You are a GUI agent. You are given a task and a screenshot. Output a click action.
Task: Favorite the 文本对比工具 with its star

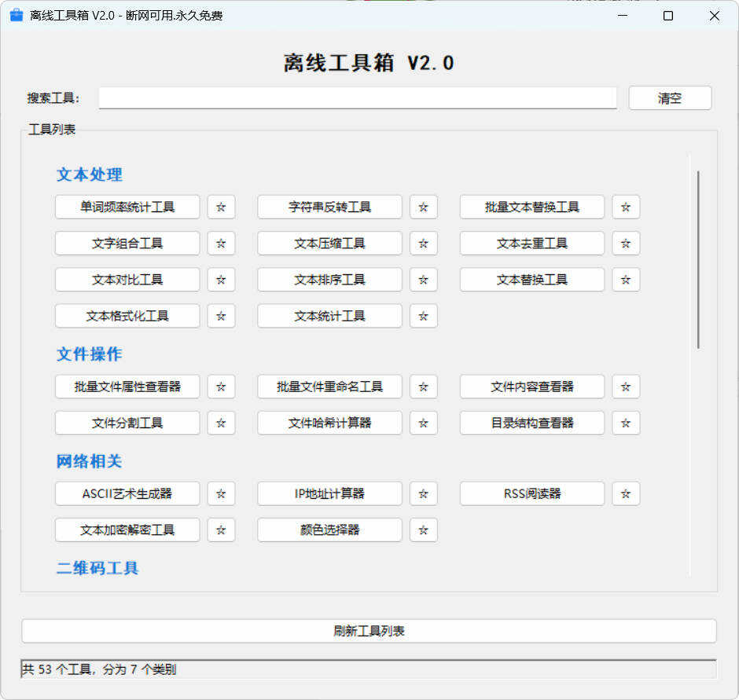coord(221,279)
